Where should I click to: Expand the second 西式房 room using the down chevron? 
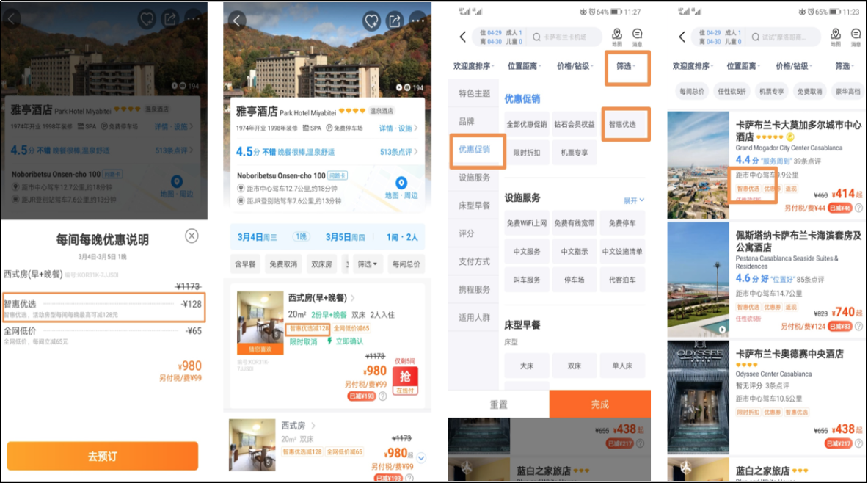421,458
